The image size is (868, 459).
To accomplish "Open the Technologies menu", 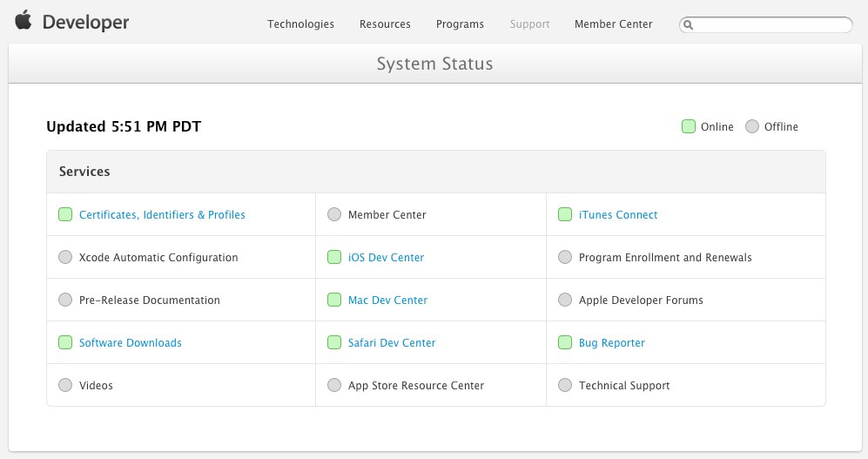I will tap(300, 24).
